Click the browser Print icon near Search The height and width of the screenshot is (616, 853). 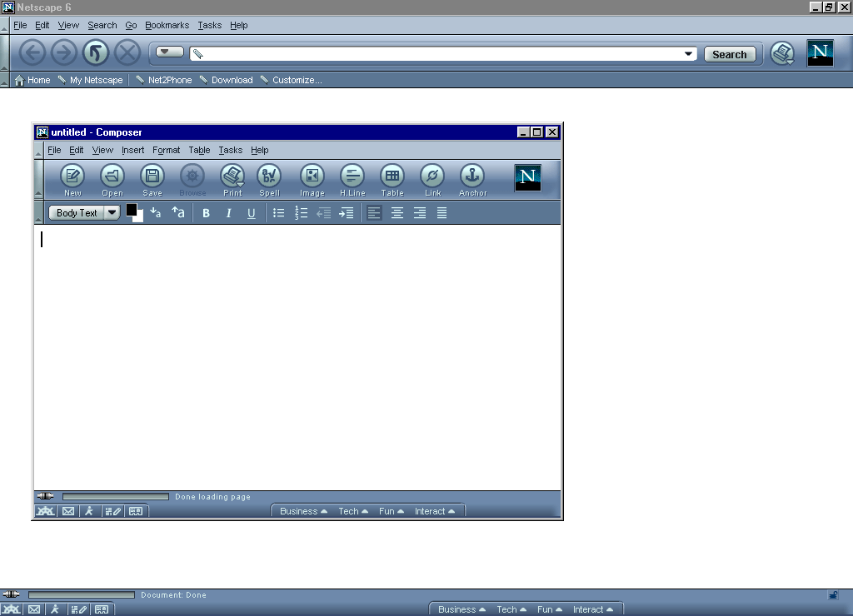pos(782,53)
